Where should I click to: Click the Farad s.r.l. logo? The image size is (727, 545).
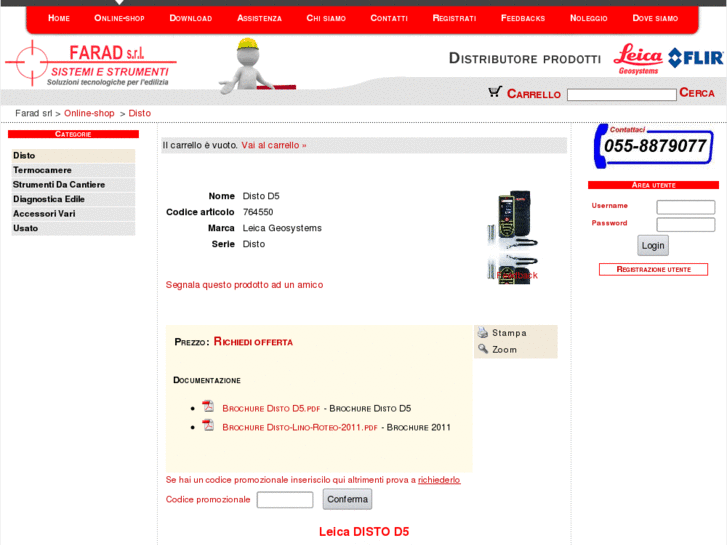(x=91, y=64)
